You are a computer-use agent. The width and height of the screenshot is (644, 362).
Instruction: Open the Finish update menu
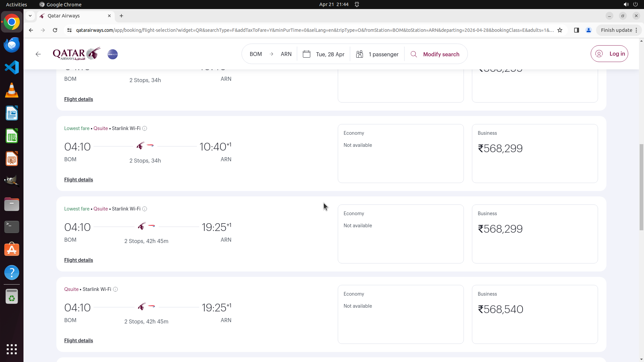(619, 30)
